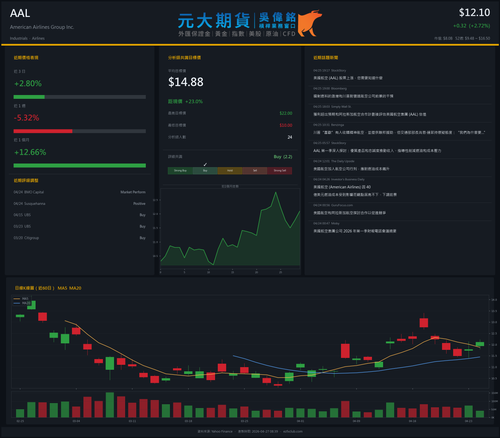Click the AAL ticker symbol
Image resolution: width=500 pixels, height=438 pixels.
pos(20,13)
